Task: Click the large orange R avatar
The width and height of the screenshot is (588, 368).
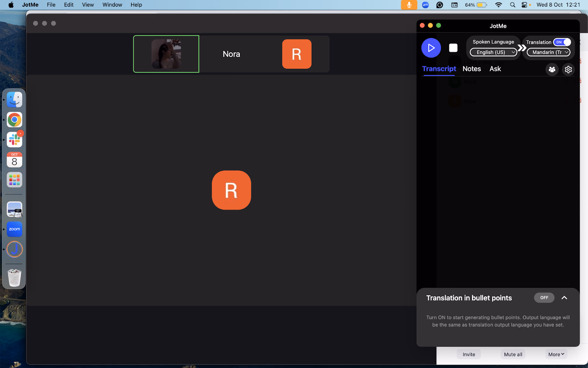Action: [232, 190]
